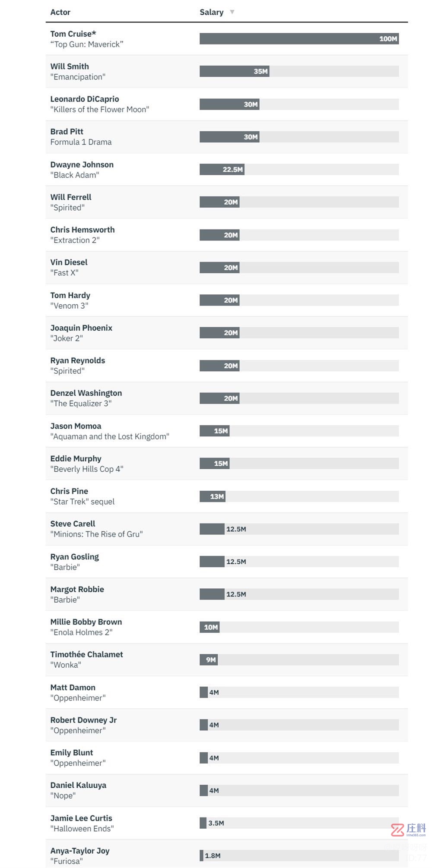This screenshot has width=432, height=868.
Task: Click the Actor column header
Action: click(60, 12)
